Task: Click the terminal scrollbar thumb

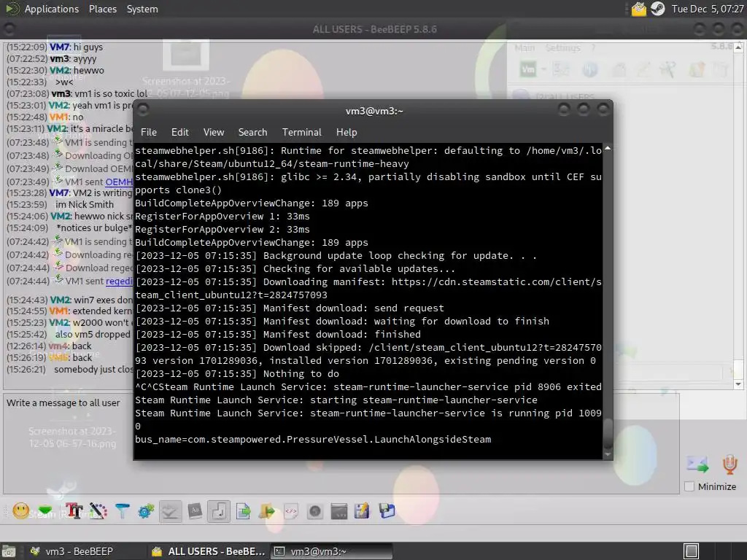Action: [608, 433]
